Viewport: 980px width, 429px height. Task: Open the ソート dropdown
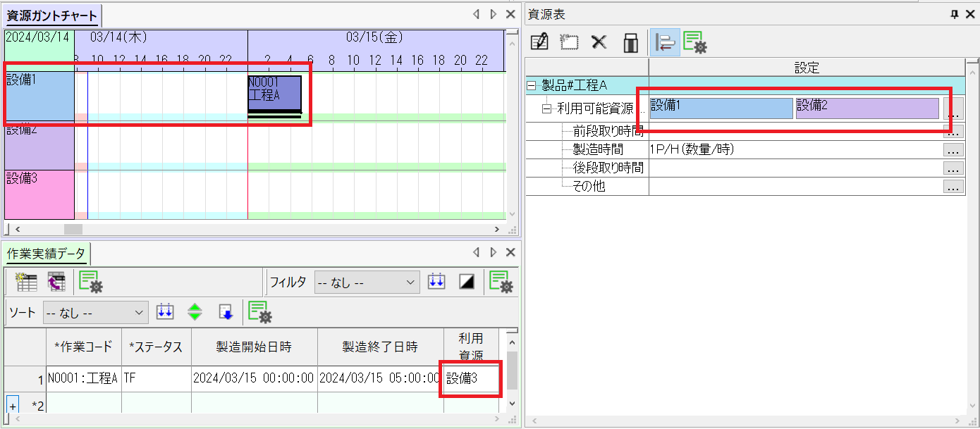point(95,312)
